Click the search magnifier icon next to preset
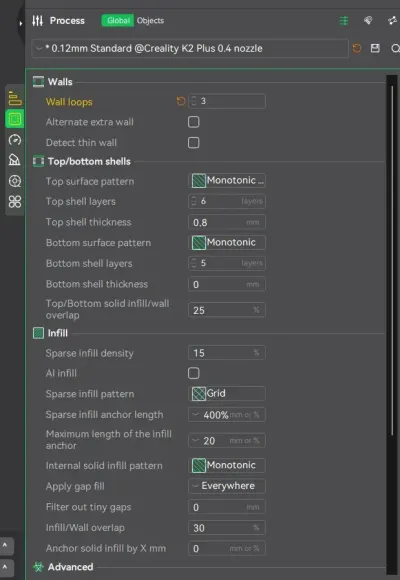 click(x=395, y=48)
